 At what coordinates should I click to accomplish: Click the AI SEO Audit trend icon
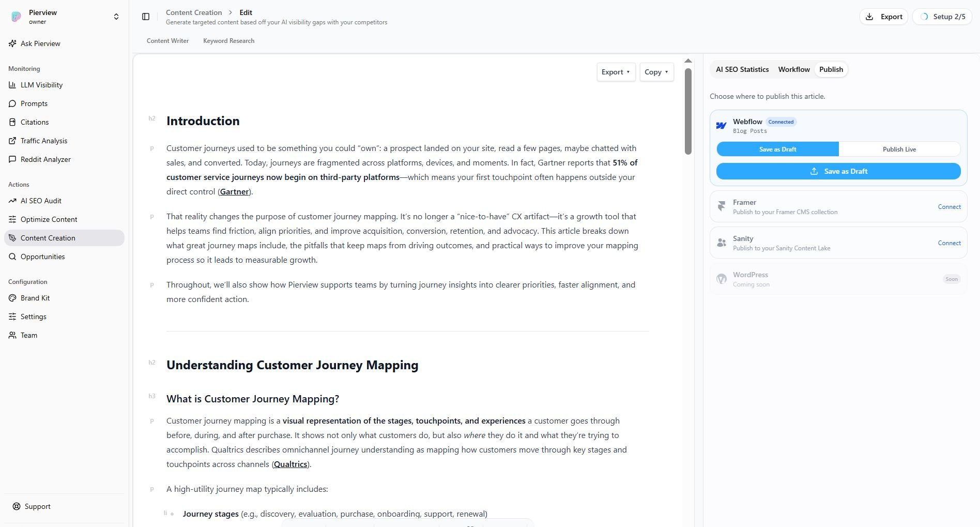(x=12, y=201)
